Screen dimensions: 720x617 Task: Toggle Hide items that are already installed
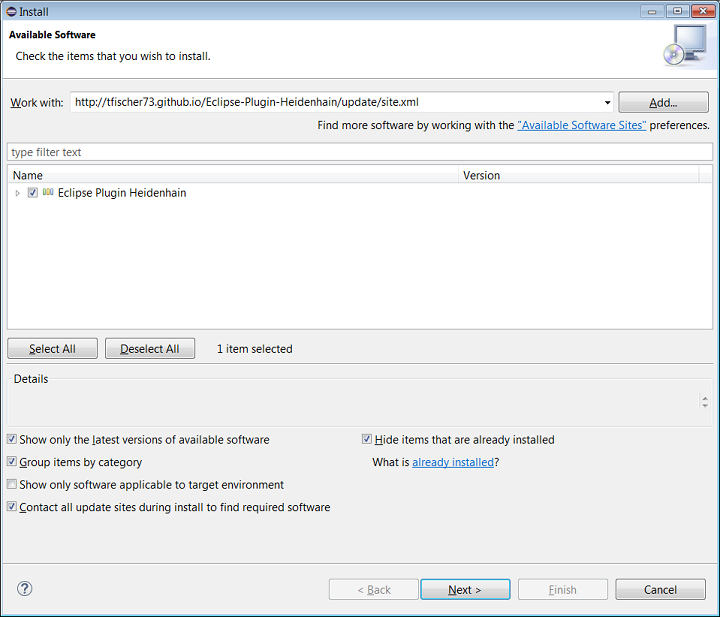(x=367, y=439)
